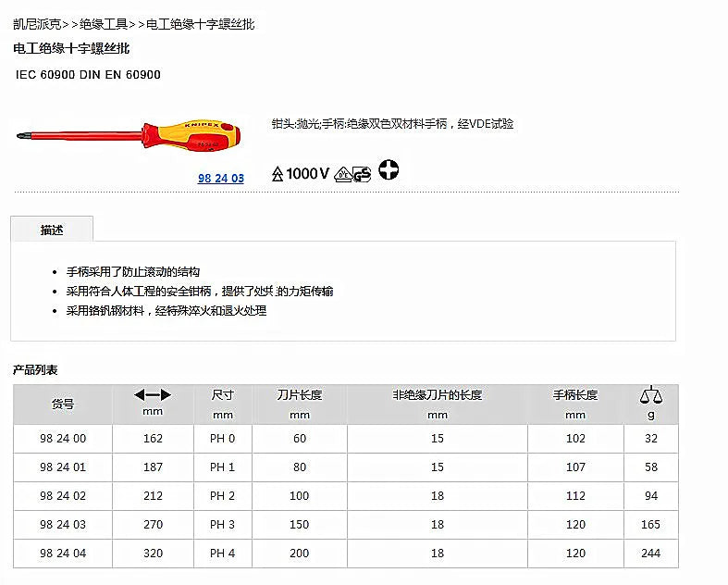The width and height of the screenshot is (728, 585).
Task: Click the weight scale icon in table header
Action: tap(651, 395)
